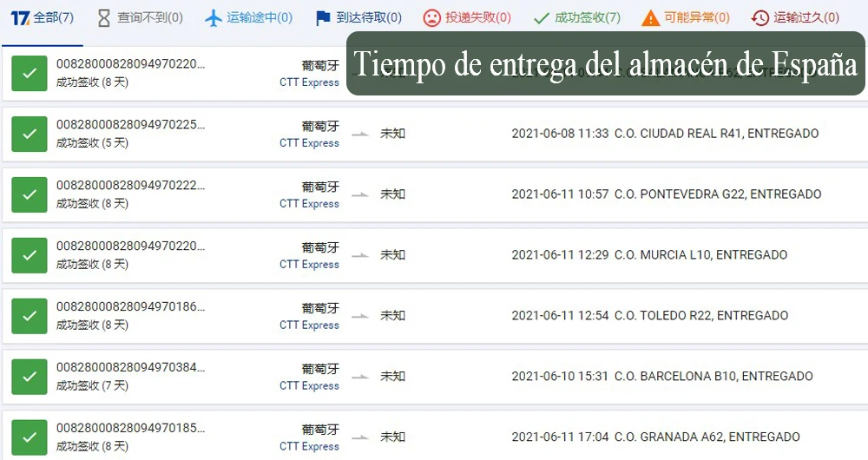Show the 投递失败(0) sad-face tab
Screen dimensions: 868x460
click(467, 17)
